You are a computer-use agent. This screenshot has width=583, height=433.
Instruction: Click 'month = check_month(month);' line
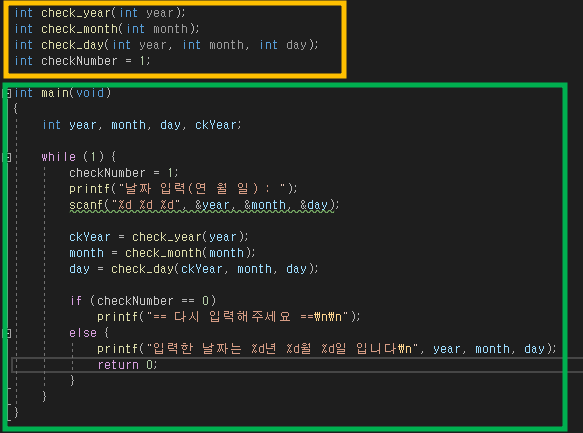[x=162, y=253]
